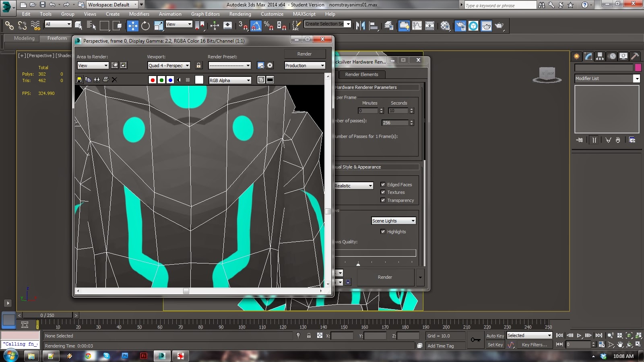Click Set Key below the timeline
The width and height of the screenshot is (644, 362).
coord(495,345)
